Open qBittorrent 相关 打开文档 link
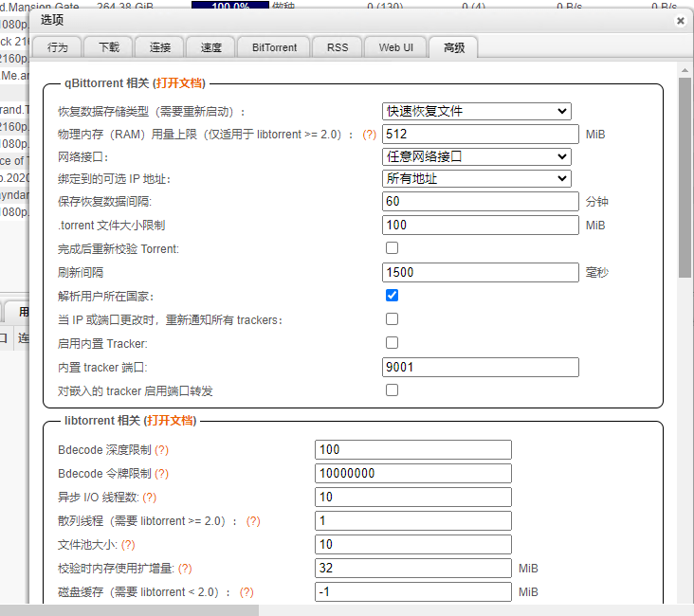The image size is (694, 616). [x=179, y=83]
